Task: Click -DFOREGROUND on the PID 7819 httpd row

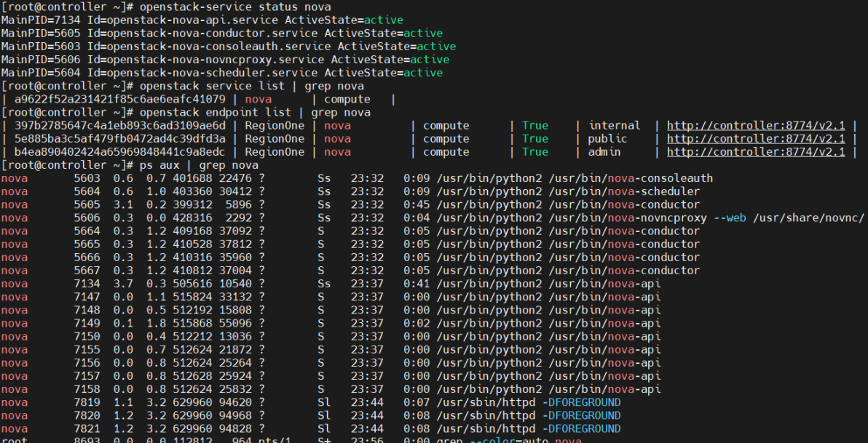Action: (580, 402)
